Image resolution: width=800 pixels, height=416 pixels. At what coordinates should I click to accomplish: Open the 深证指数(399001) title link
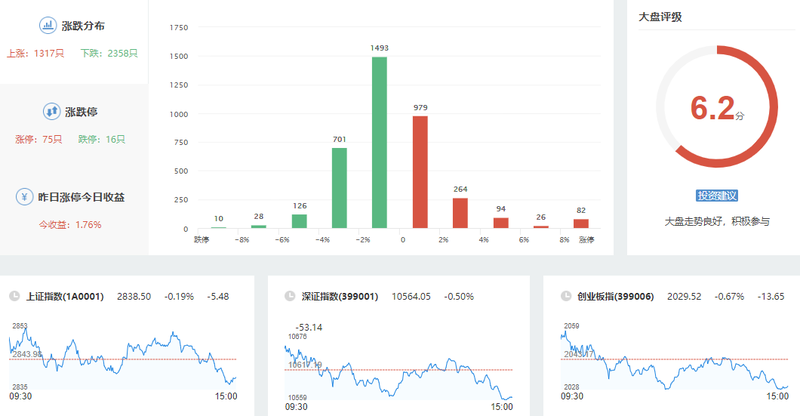[342, 297]
